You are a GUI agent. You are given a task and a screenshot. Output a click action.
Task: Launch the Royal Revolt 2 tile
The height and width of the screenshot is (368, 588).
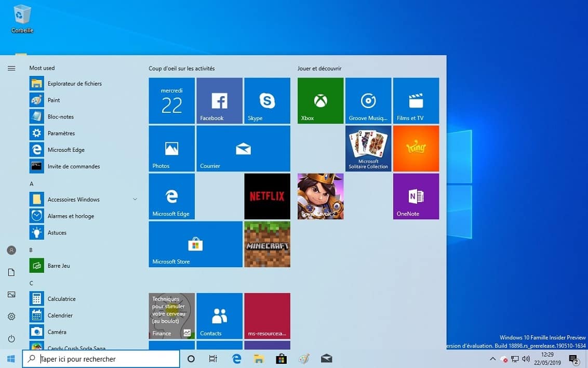(x=320, y=196)
